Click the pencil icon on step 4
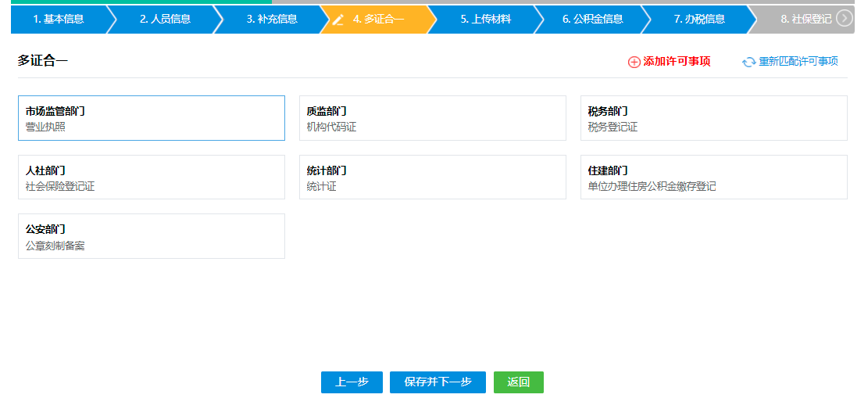The height and width of the screenshot is (398, 868). 338,20
